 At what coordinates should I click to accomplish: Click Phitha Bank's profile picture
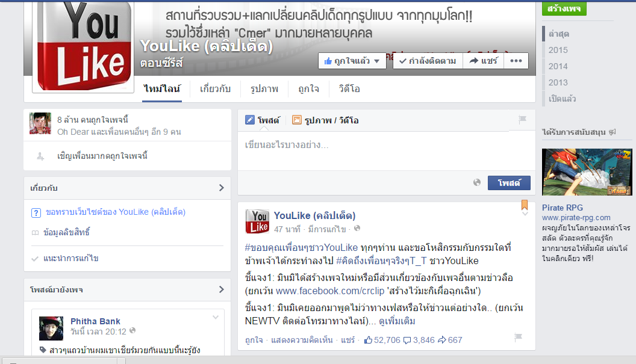click(51, 329)
